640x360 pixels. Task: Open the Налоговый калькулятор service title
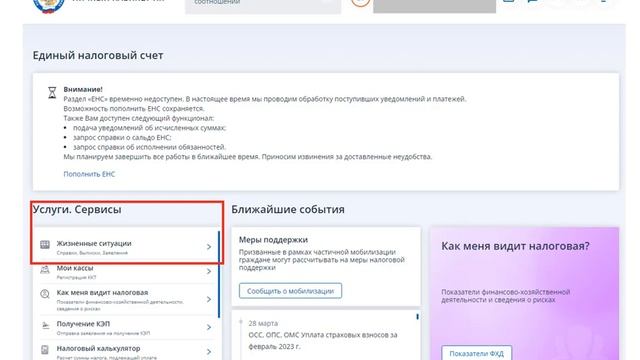click(98, 348)
